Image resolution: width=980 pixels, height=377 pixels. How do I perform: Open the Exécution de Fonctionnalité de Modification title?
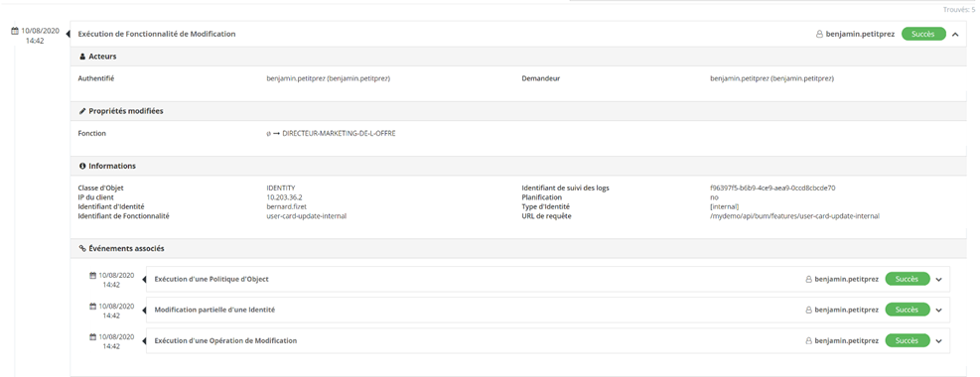(x=157, y=35)
